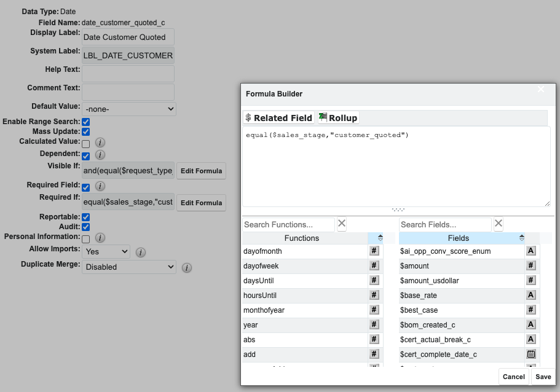Click the date type icon for $cert_complete_date_c

click(531, 355)
